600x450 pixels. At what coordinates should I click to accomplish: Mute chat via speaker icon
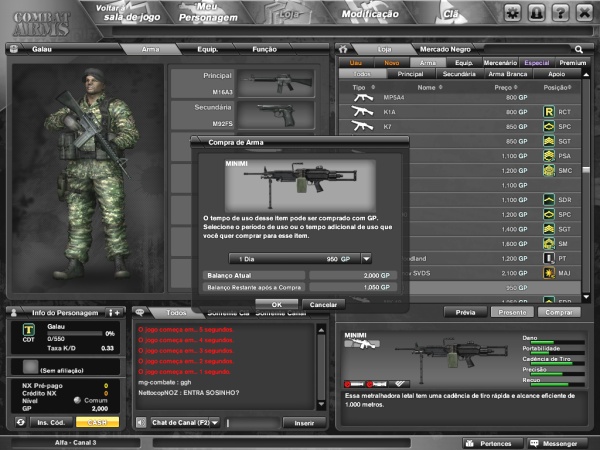point(141,422)
